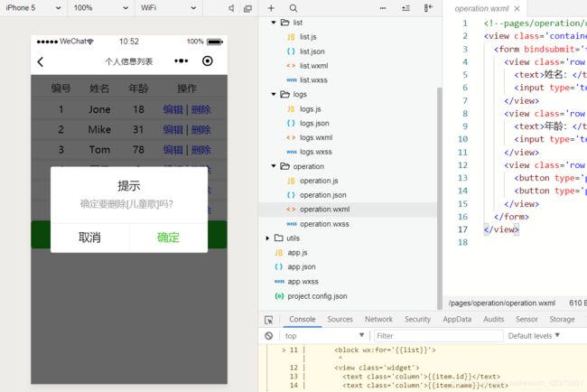587x392 pixels.
Task: Expand the utils folder
Action: (267, 238)
